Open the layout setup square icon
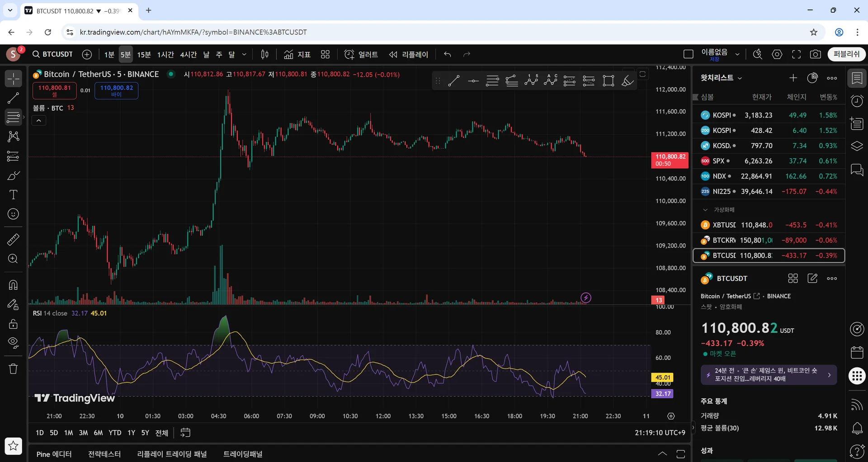The image size is (868, 462). [x=689, y=55]
